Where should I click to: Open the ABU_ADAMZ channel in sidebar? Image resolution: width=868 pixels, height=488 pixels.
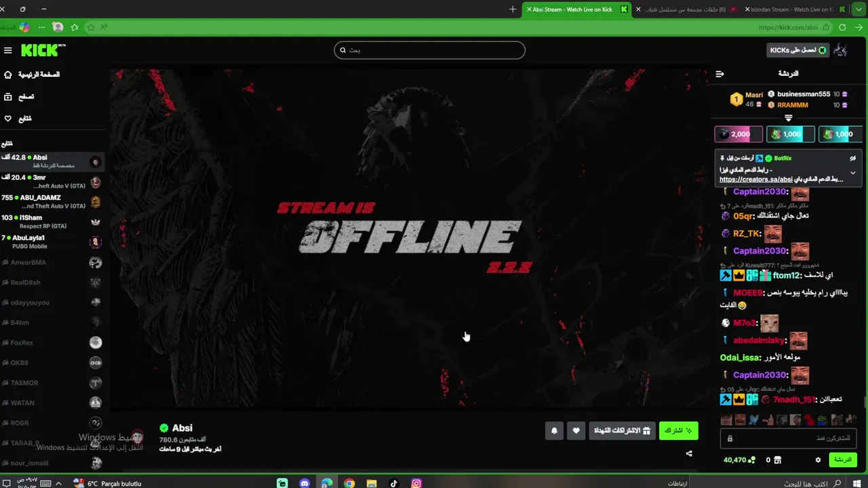(52, 202)
